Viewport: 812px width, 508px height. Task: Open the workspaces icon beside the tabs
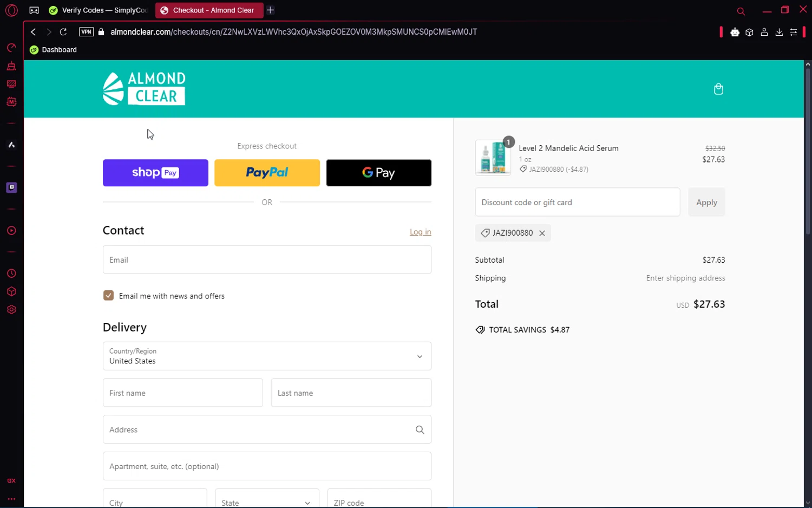pos(34,10)
